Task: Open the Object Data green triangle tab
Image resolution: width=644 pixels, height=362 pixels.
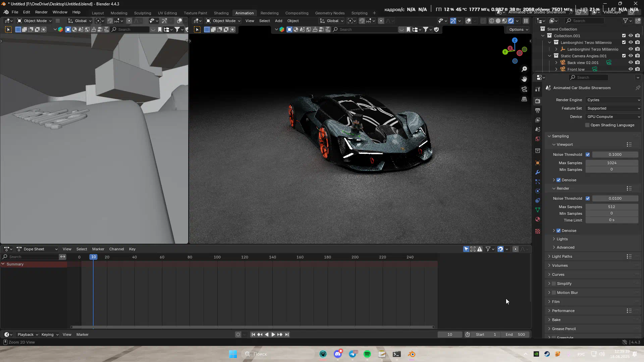Action: [x=538, y=209]
